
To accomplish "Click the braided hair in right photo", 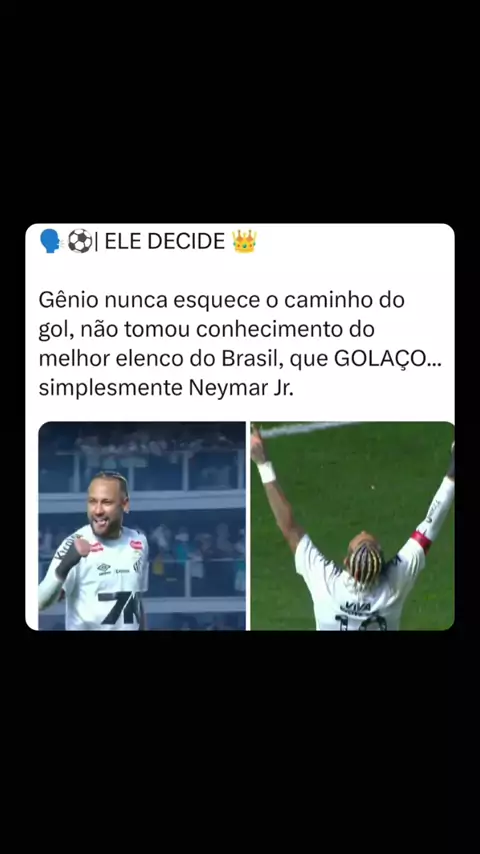I will coord(364,563).
